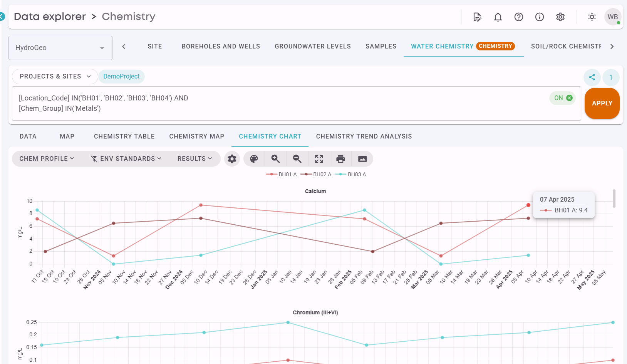
Task: Open the chart color palette icon
Action: point(254,159)
